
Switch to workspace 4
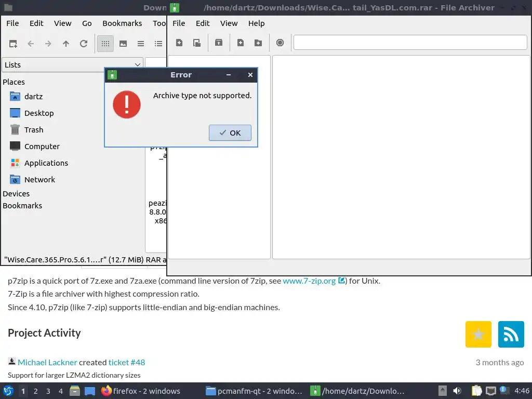pyautogui.click(x=61, y=391)
